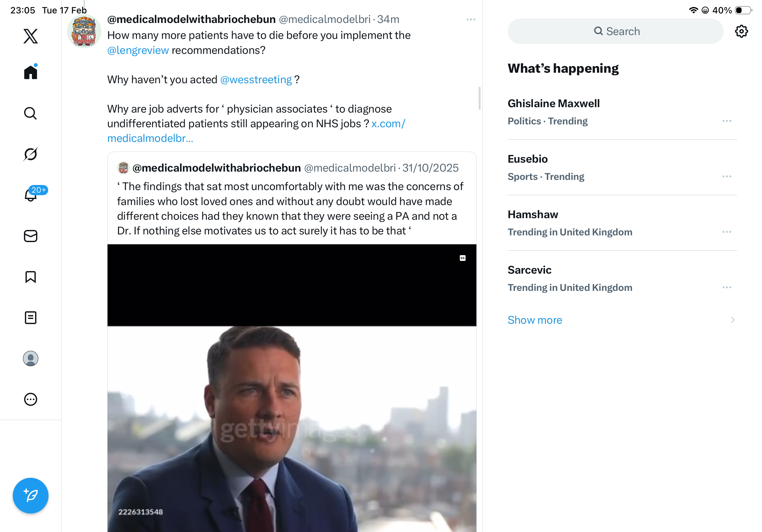Open Messages envelope icon

point(31,236)
